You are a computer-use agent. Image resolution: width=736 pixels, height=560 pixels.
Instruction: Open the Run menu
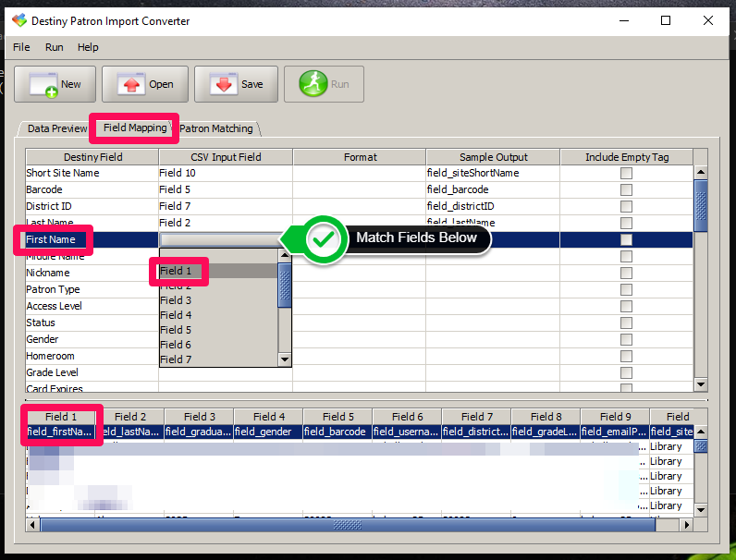coord(54,47)
